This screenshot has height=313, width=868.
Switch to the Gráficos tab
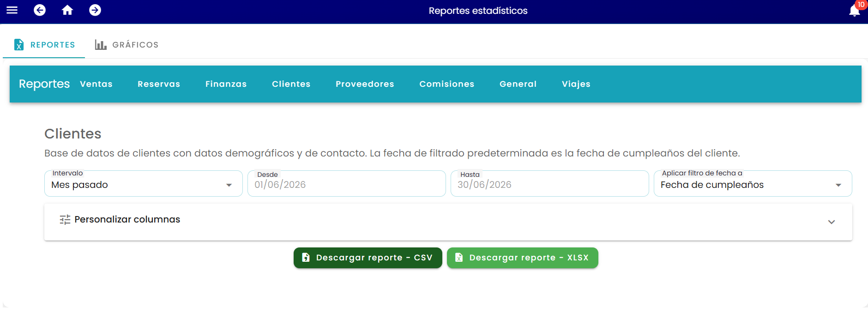(x=127, y=45)
